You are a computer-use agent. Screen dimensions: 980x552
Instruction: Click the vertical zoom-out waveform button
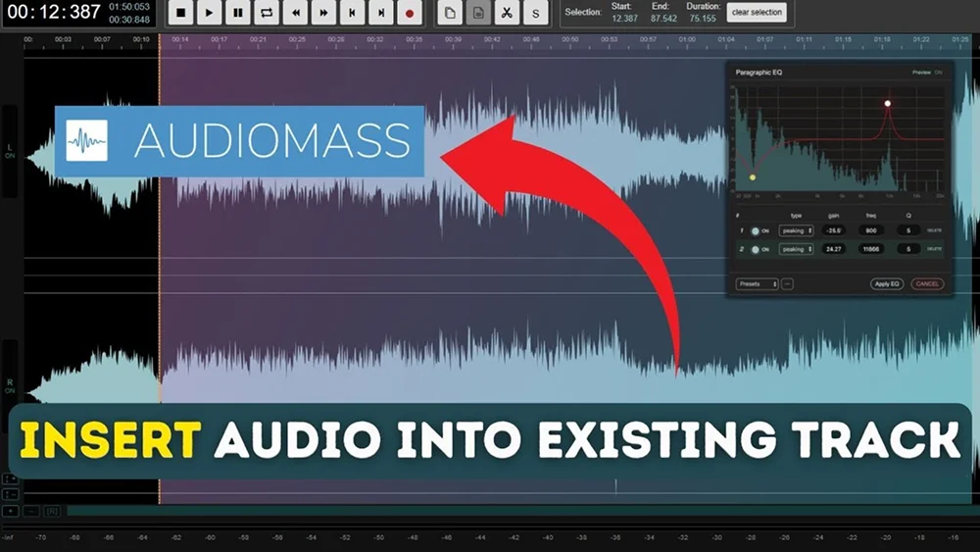tap(10, 494)
